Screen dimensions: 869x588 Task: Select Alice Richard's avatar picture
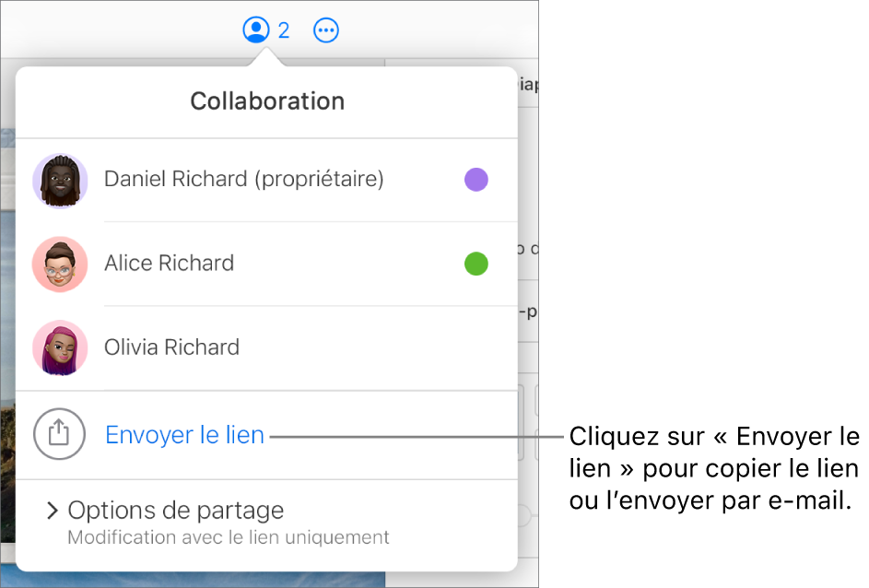[x=60, y=265]
